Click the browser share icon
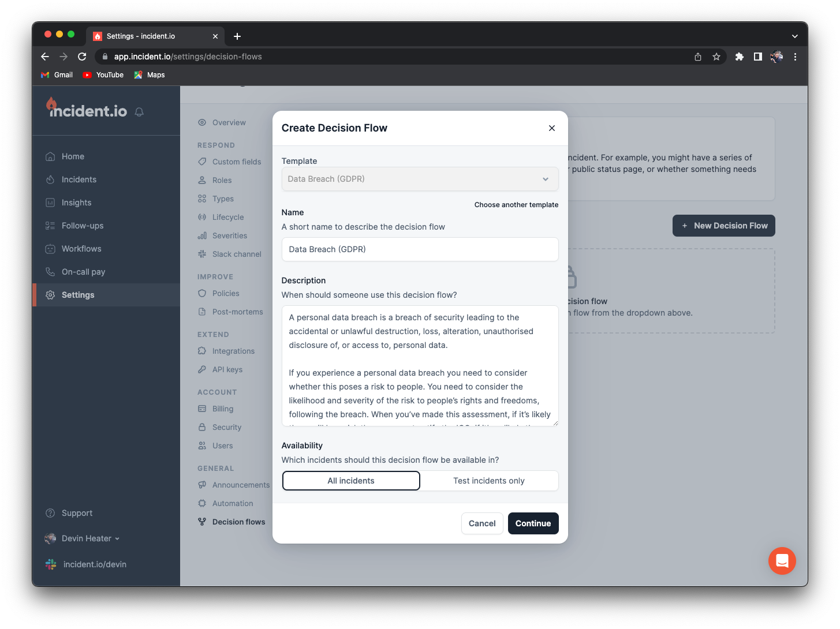840x629 pixels. tap(698, 57)
